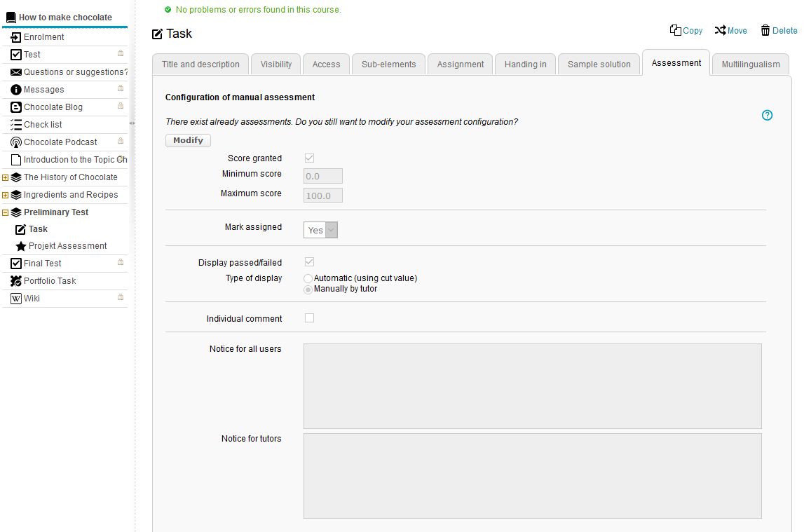804x532 pixels.
Task: Click the Portfolio Task puzzle icon
Action: click(16, 281)
